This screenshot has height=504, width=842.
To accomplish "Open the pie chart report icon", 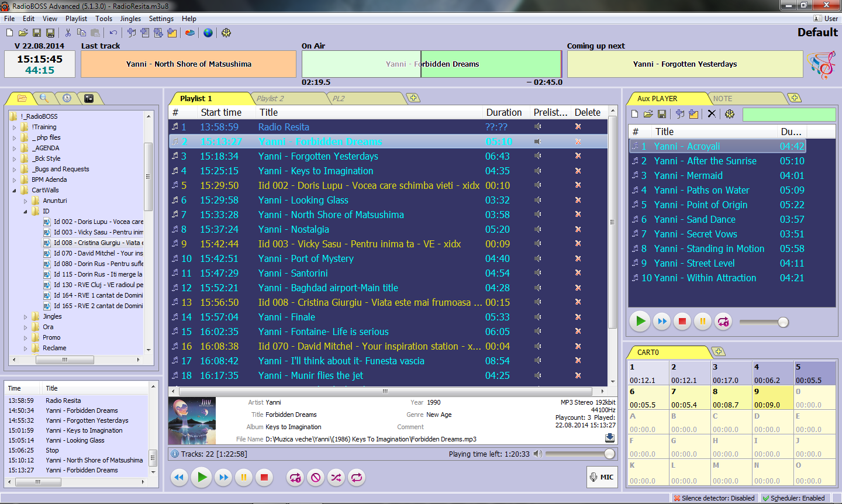I will pos(190,33).
